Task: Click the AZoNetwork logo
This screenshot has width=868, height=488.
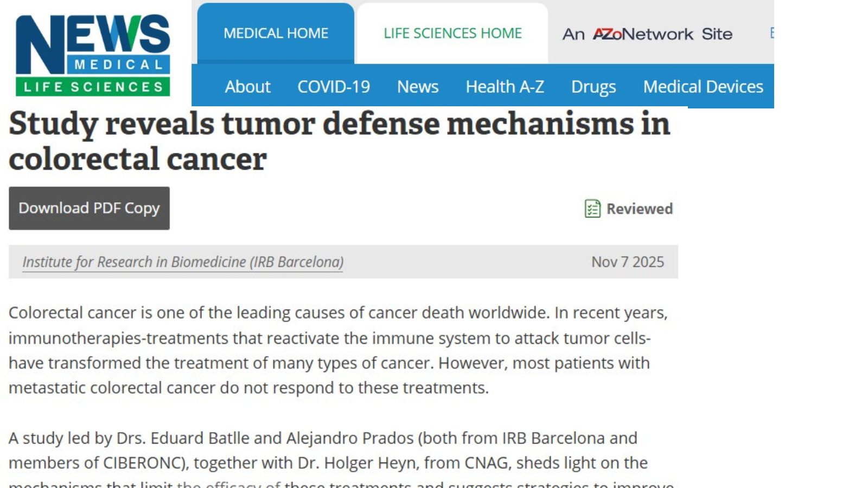Action: coord(643,34)
